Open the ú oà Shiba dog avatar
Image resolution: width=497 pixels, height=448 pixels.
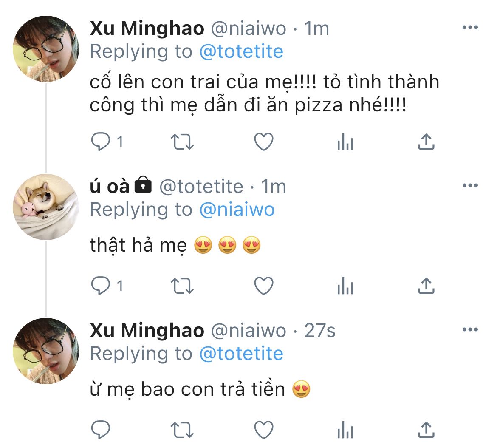46,207
